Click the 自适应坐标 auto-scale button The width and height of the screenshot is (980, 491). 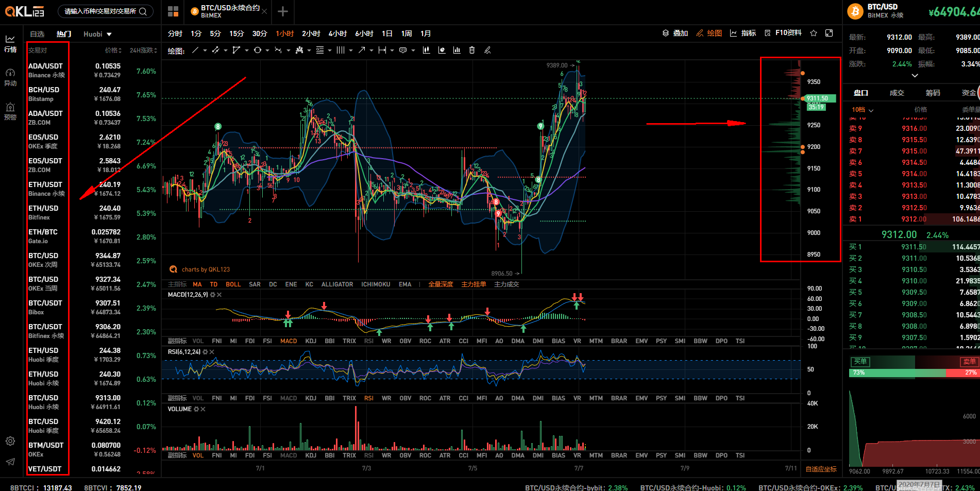tap(821, 469)
